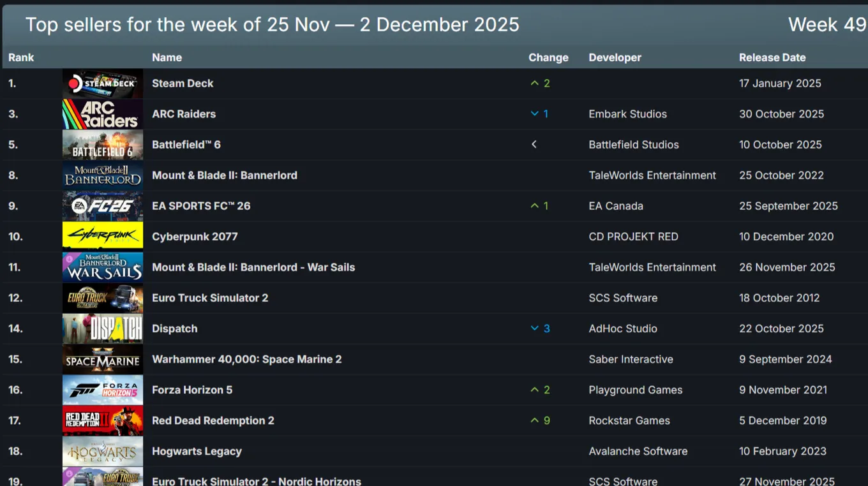The image size is (868, 486).
Task: Open Euro Truck Simulator 2 name link in row 12
Action: (x=210, y=298)
